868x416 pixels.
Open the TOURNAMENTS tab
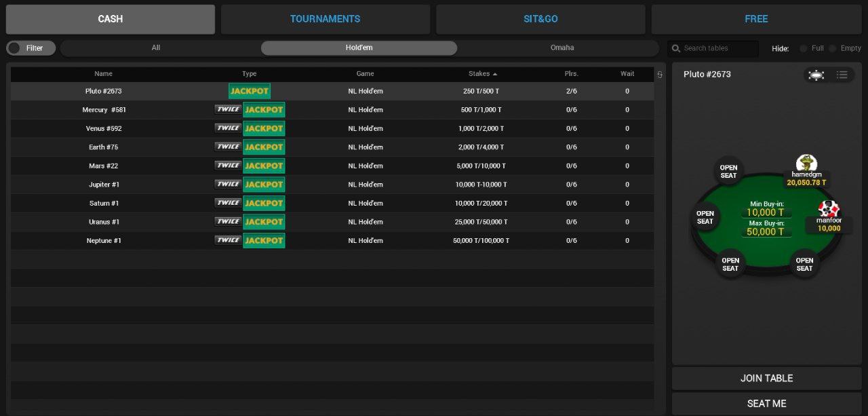325,19
